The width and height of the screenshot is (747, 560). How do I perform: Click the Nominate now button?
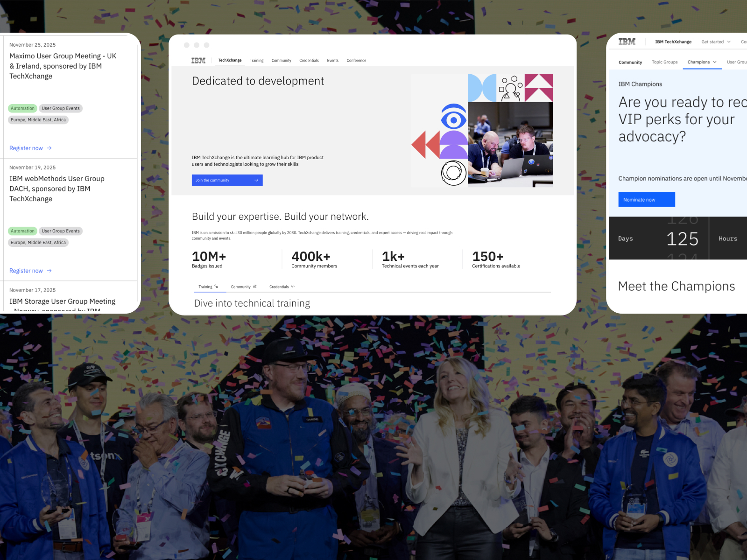coord(647,200)
